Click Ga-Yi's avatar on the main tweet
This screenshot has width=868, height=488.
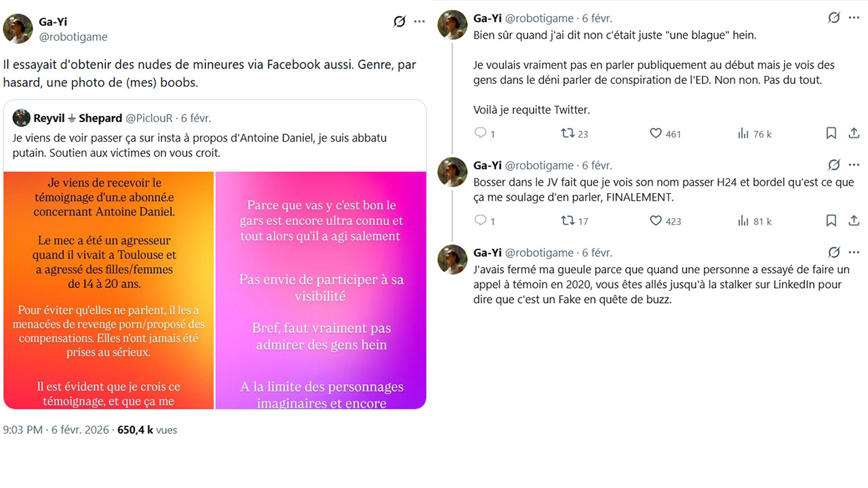pos(18,28)
